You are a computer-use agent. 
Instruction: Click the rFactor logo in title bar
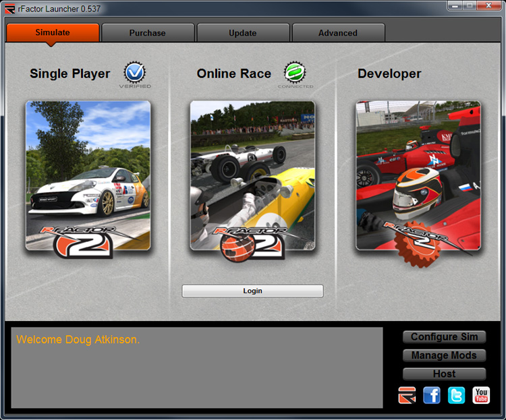point(9,7)
